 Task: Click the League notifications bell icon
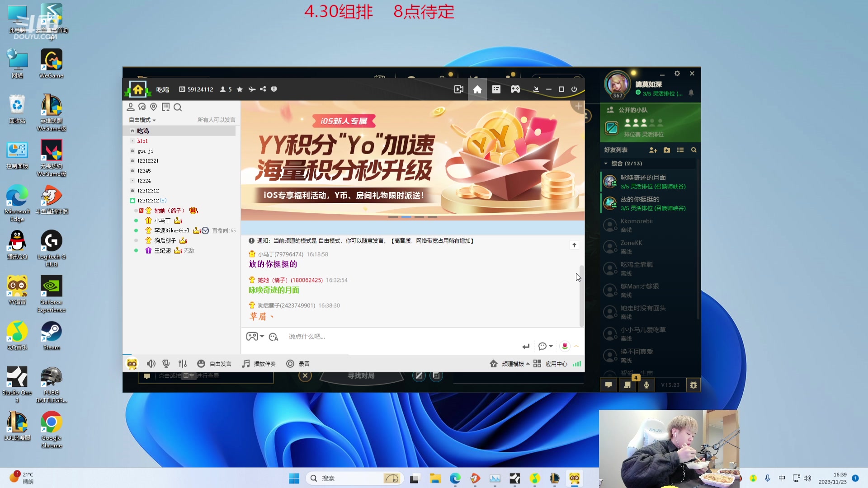point(691,93)
